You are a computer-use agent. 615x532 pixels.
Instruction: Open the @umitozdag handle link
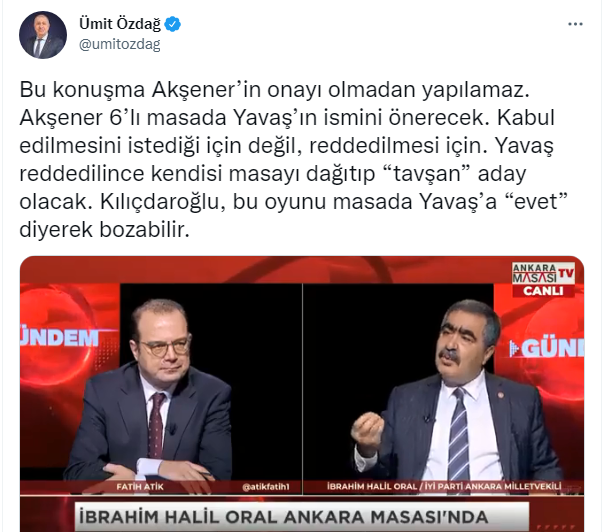[x=120, y=44]
